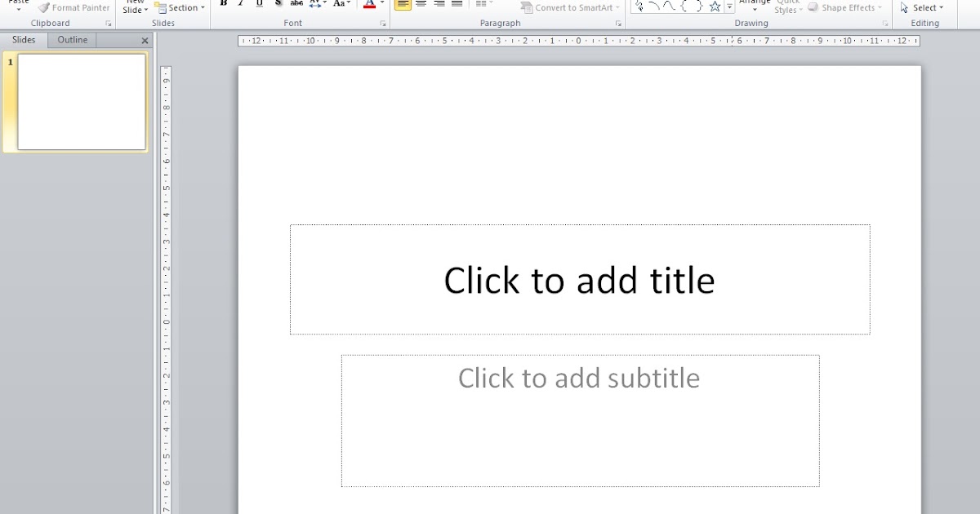980x514 pixels.
Task: Switch to Outline tab
Action: click(x=72, y=40)
